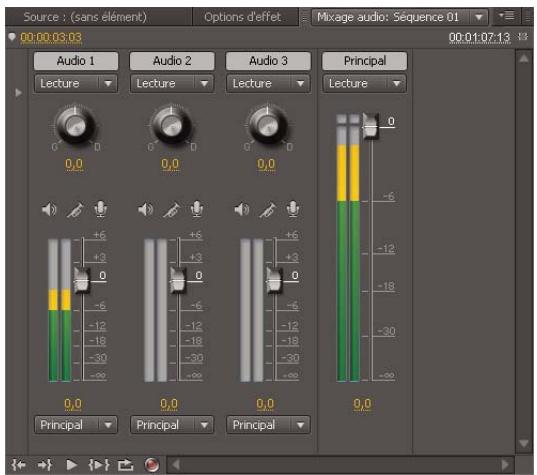Click the horizontal scrollbar left arrow

[x=176, y=465]
